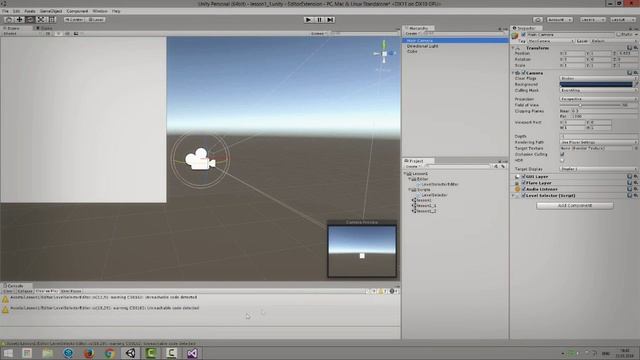Toggle the Static checkbox in Inspector

coord(619,35)
